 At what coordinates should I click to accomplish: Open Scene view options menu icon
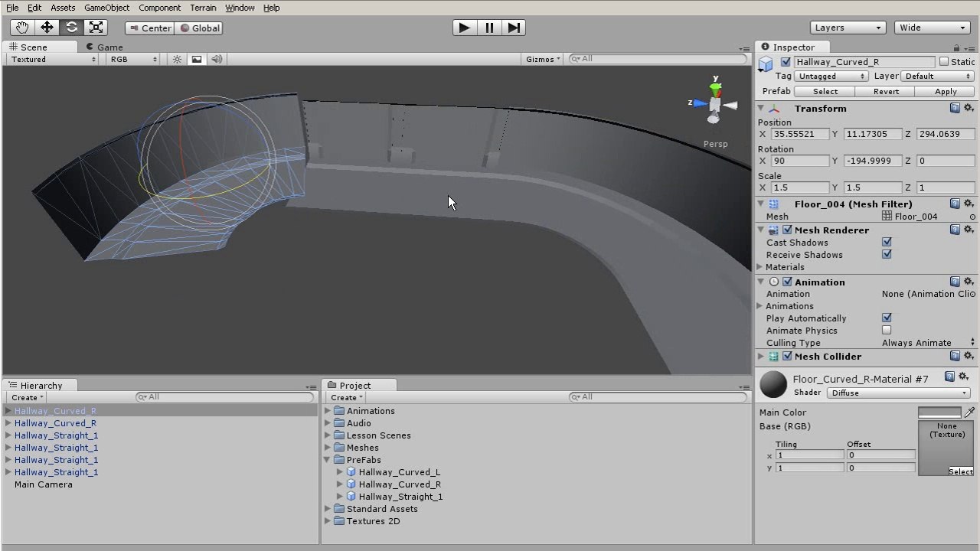tap(744, 50)
